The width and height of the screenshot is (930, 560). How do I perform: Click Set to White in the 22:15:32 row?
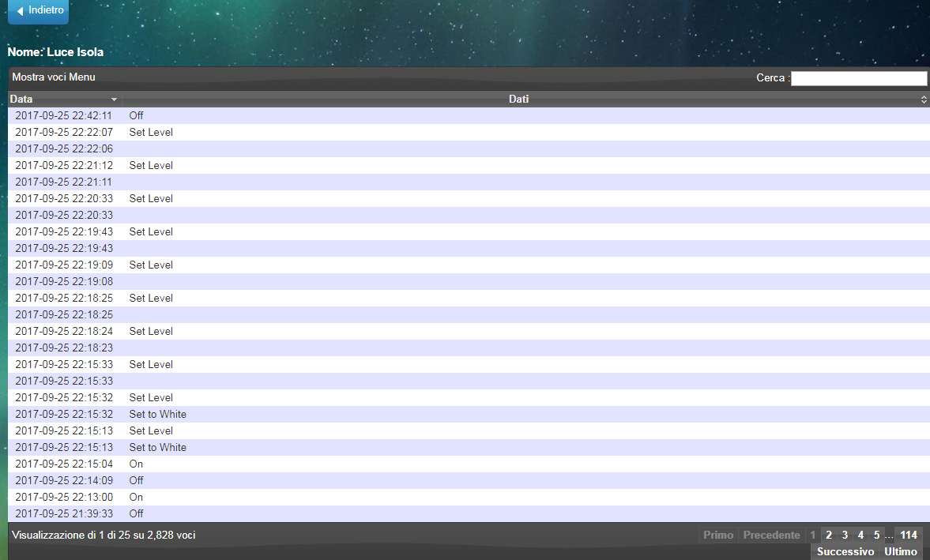tap(158, 414)
